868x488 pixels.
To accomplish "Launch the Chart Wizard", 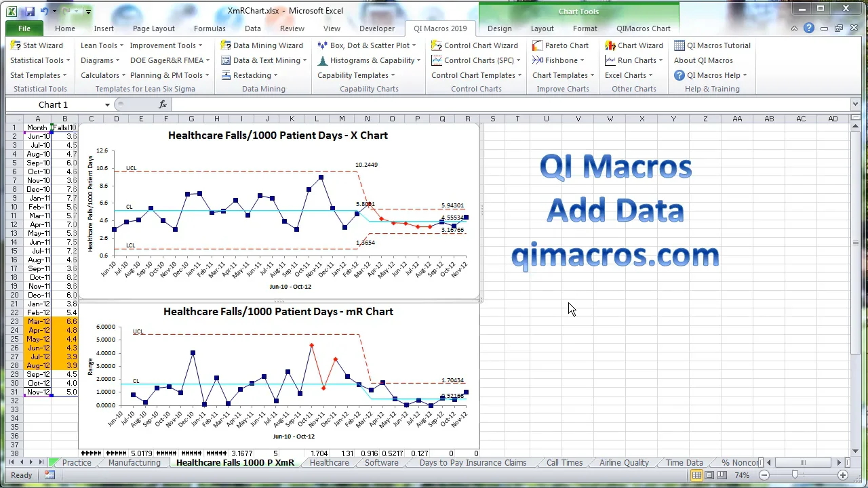I will point(634,45).
